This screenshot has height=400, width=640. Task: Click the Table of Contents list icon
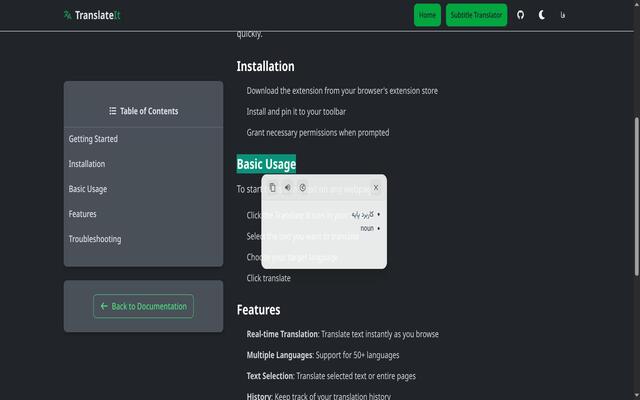pyautogui.click(x=113, y=111)
